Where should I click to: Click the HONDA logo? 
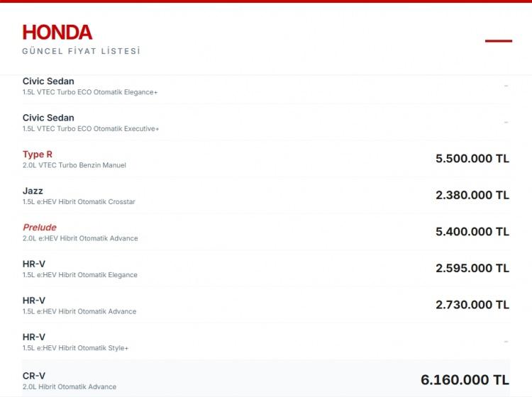(x=57, y=32)
